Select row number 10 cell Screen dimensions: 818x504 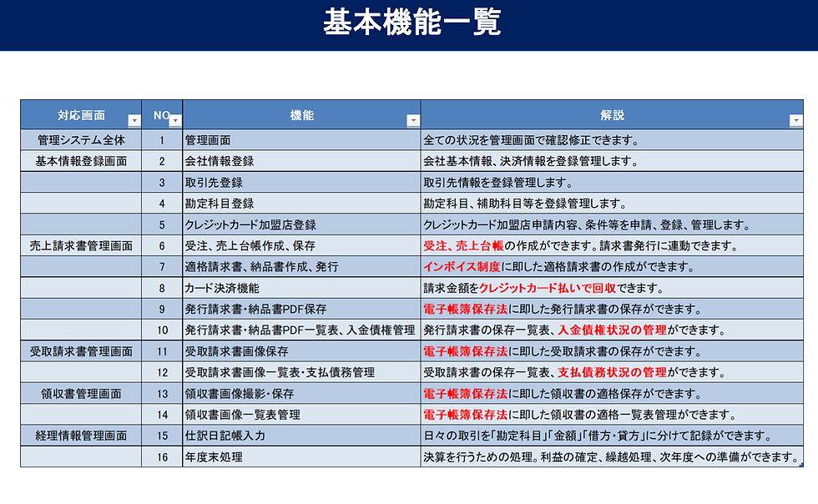coord(159,330)
